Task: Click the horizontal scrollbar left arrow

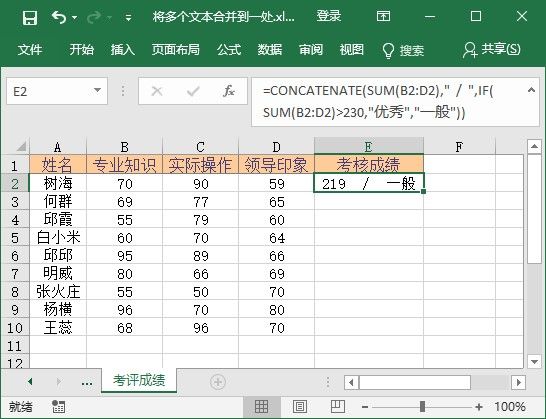Action: tap(351, 382)
